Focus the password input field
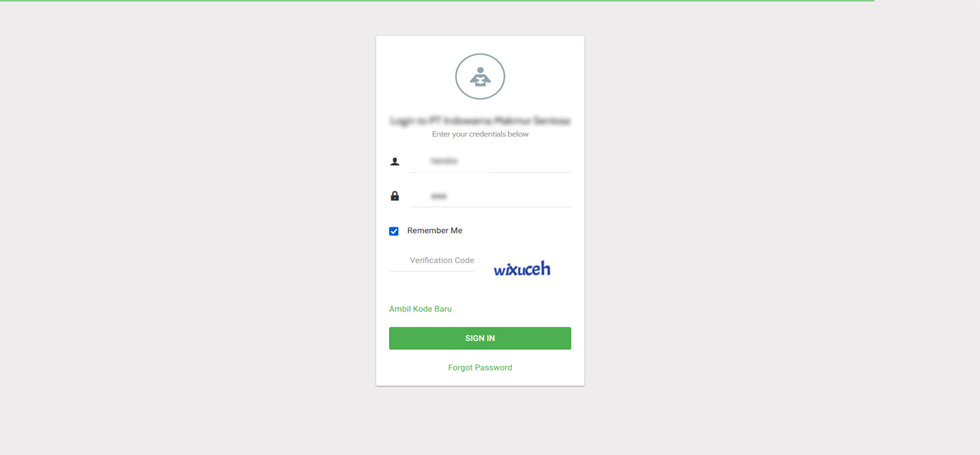Image resolution: width=980 pixels, height=455 pixels. click(491, 196)
